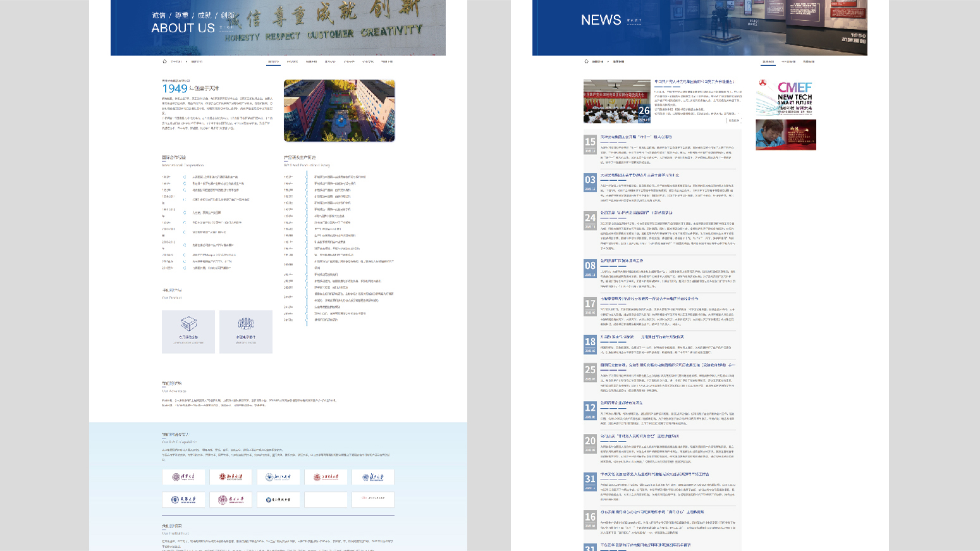Open the news headline beside date 12

click(622, 403)
